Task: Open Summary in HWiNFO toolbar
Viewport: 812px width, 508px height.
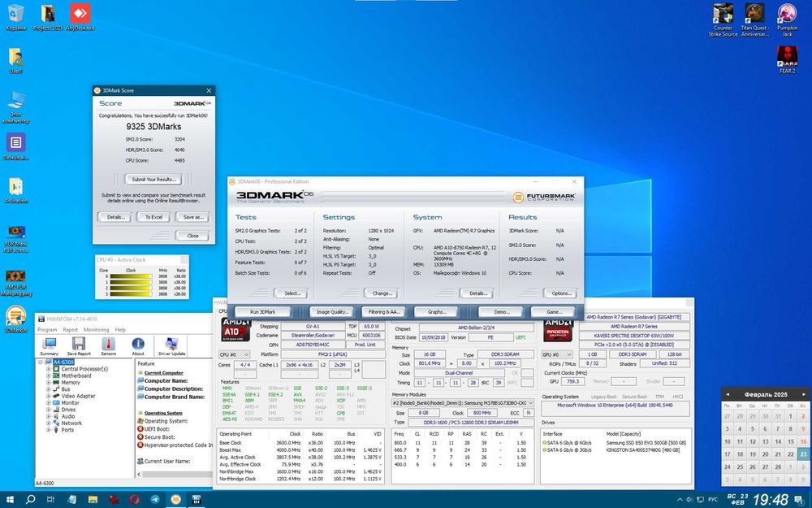Action: 50,345
